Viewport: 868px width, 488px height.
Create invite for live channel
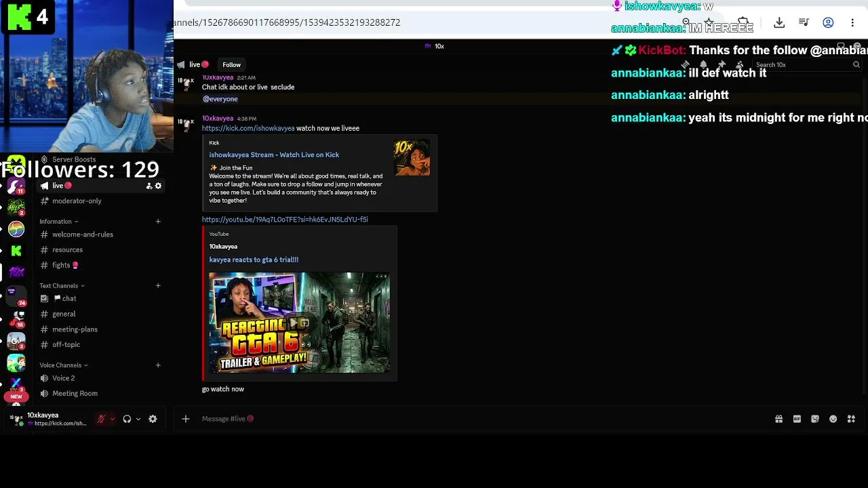149,186
